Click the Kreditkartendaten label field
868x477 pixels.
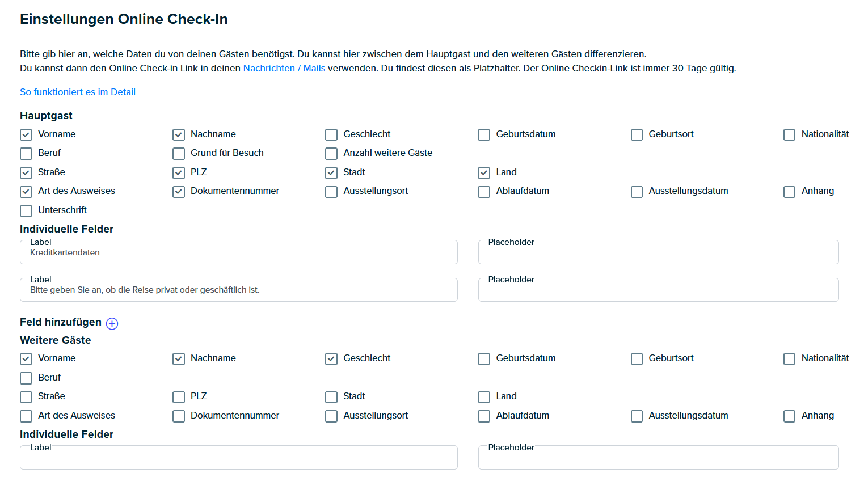(x=239, y=252)
